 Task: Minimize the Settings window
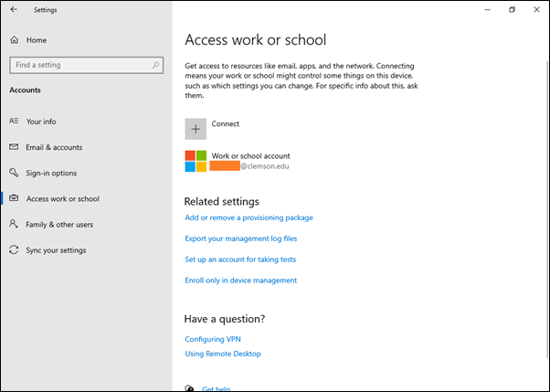pyautogui.click(x=487, y=10)
